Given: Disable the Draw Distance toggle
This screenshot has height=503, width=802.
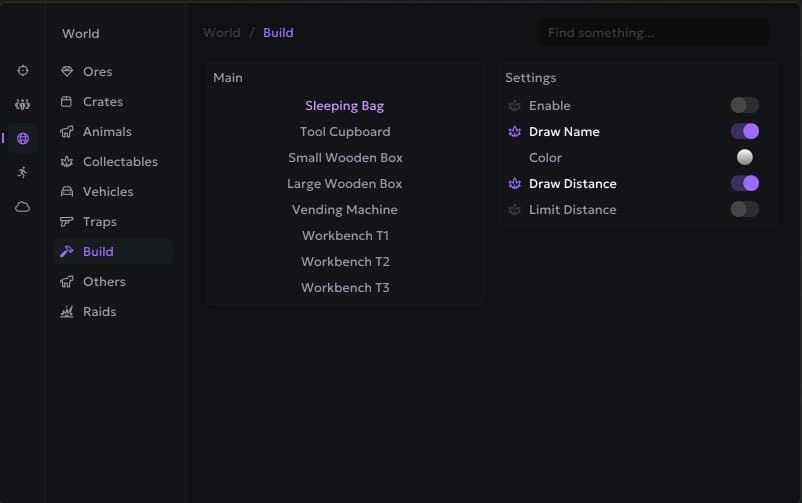Looking at the screenshot, I should click(744, 183).
